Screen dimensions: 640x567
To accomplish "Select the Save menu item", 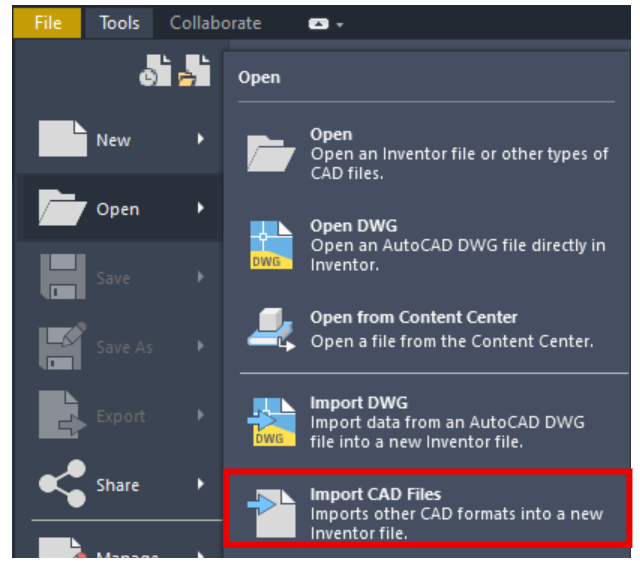I will (x=115, y=277).
